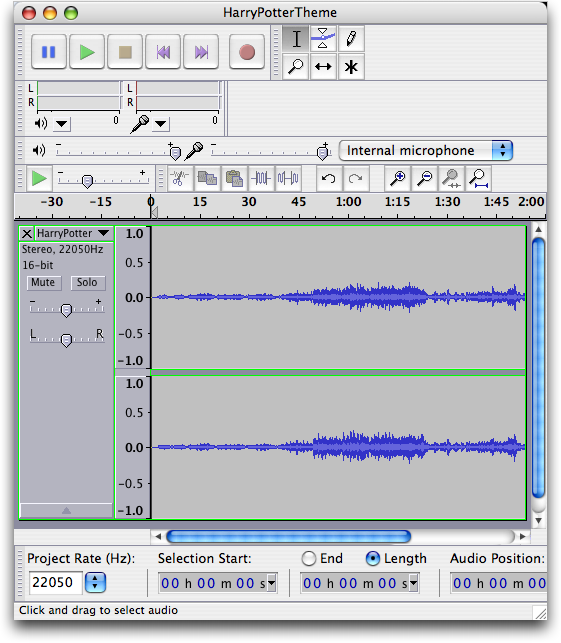Open the Selection Start time format dropdown
Image resolution: width=561 pixels, height=643 pixels.
click(271, 583)
